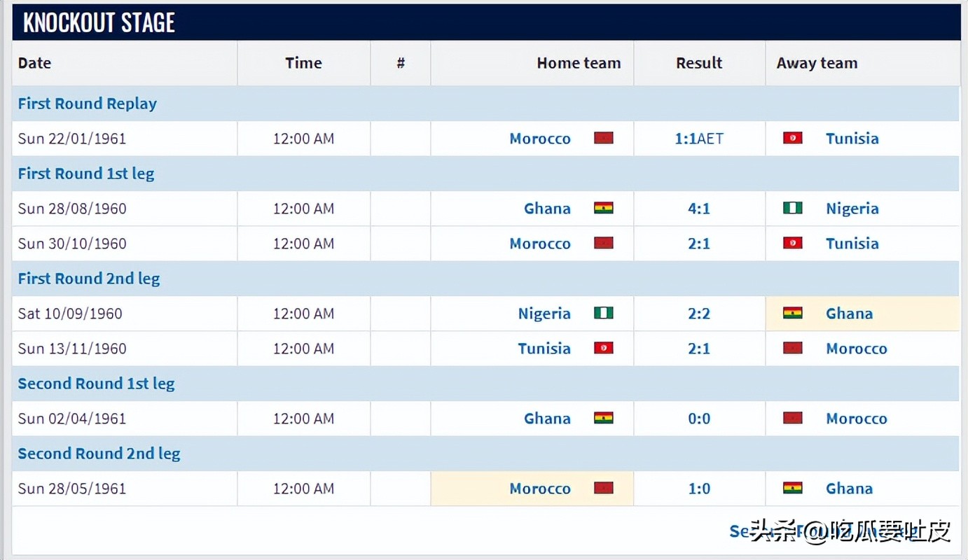Select the Result column header
Screen dimensions: 968x560
click(699, 63)
